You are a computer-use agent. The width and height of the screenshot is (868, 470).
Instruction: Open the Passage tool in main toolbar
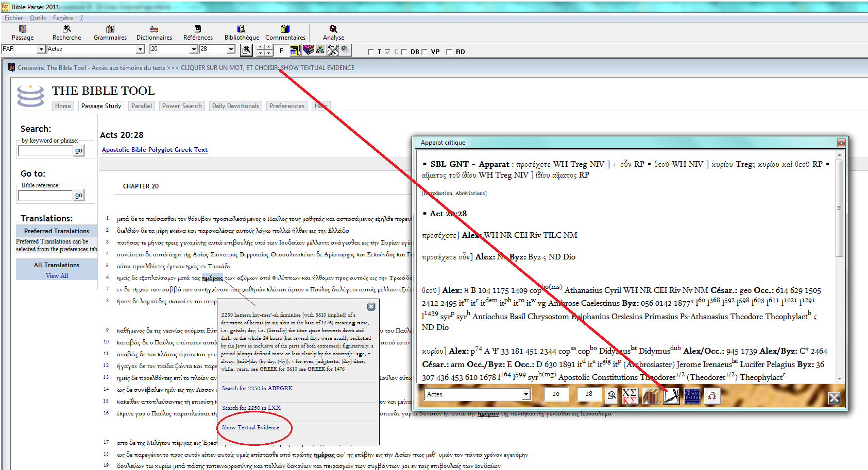pos(23,32)
